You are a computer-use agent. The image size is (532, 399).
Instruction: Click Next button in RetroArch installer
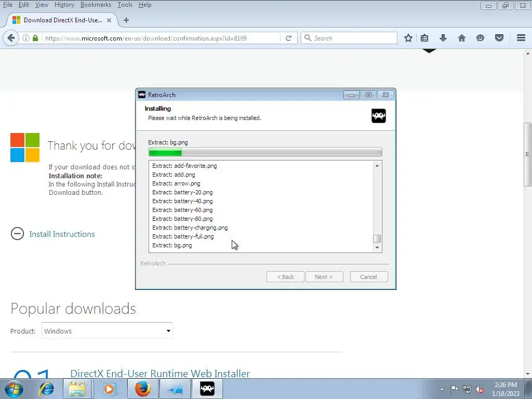[324, 277]
